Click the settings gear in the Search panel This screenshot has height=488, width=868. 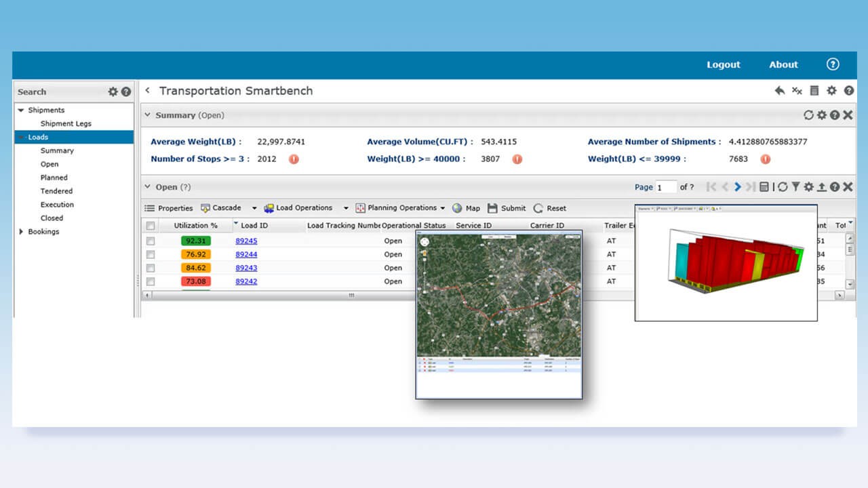tap(113, 91)
